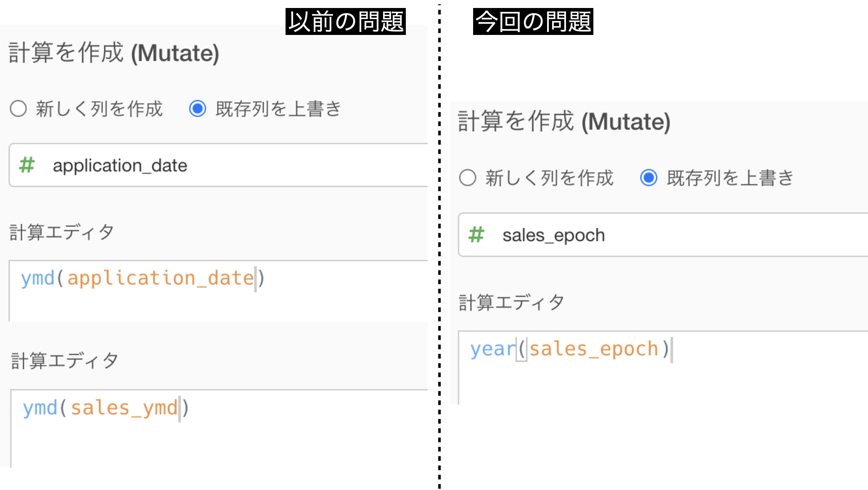This screenshot has height=490, width=868.
Task: Select left 新しく列を作成 radio button
Action: point(19,109)
